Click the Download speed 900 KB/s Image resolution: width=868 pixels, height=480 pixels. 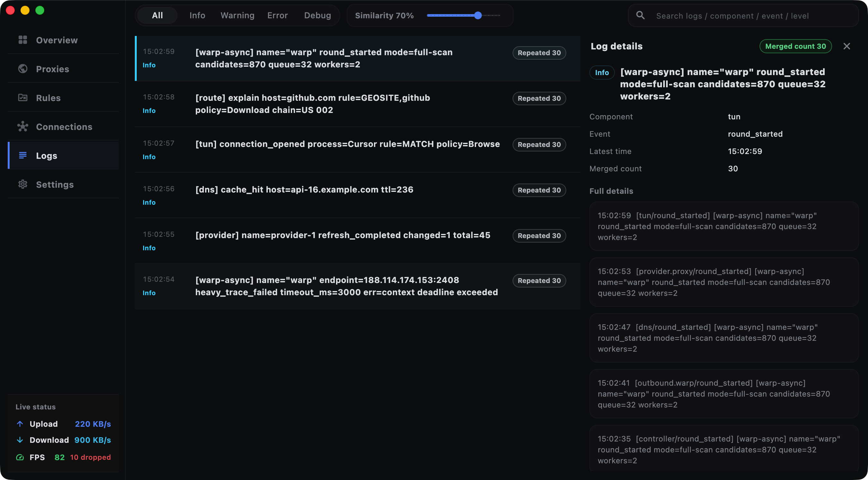tap(93, 440)
